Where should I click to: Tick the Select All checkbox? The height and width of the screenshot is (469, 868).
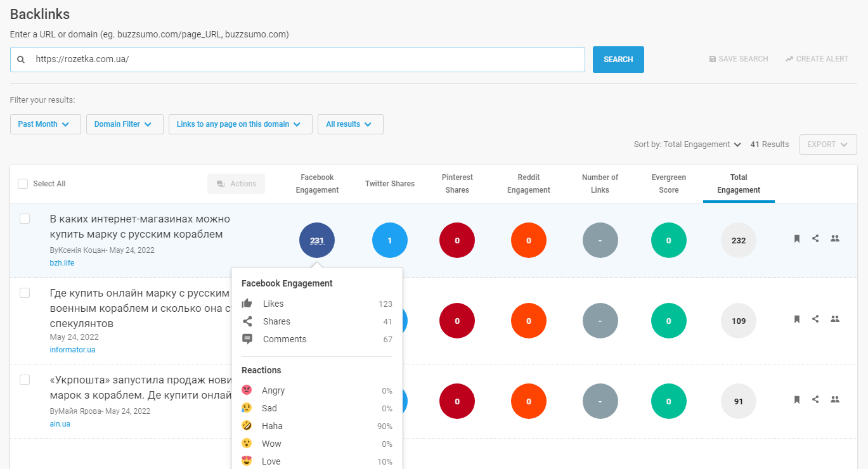[x=23, y=184]
